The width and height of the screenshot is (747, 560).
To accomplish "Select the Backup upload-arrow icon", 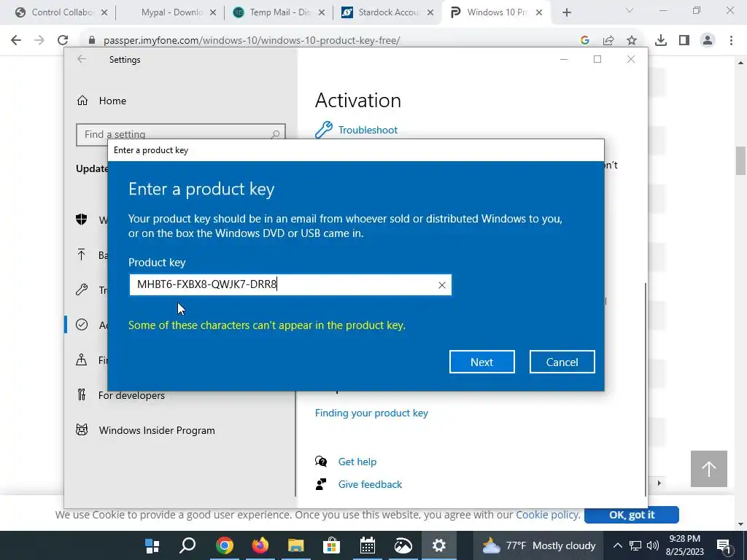I will 82,254.
